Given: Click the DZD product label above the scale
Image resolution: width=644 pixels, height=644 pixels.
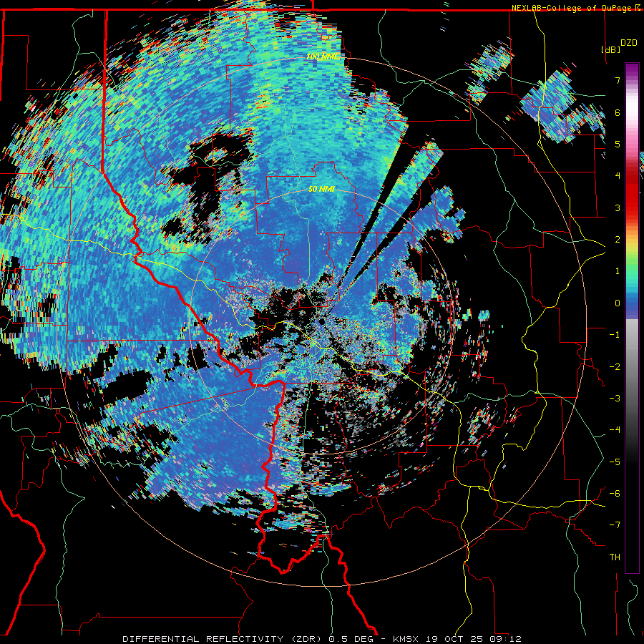Looking at the screenshot, I should coord(628,43).
